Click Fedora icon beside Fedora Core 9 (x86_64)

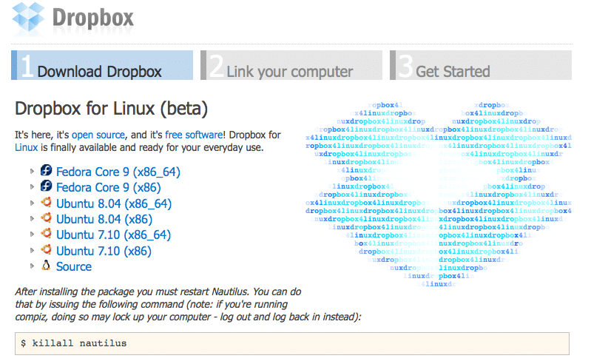tap(46, 170)
